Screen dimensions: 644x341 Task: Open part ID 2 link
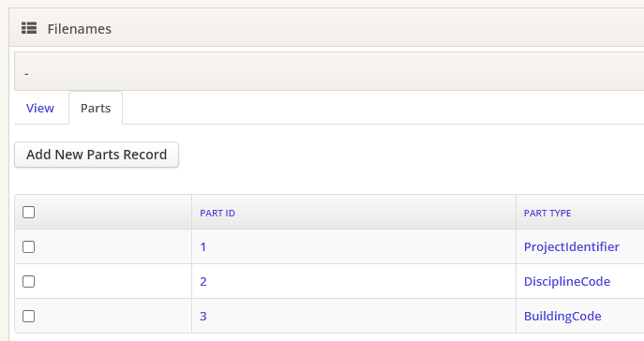202,281
